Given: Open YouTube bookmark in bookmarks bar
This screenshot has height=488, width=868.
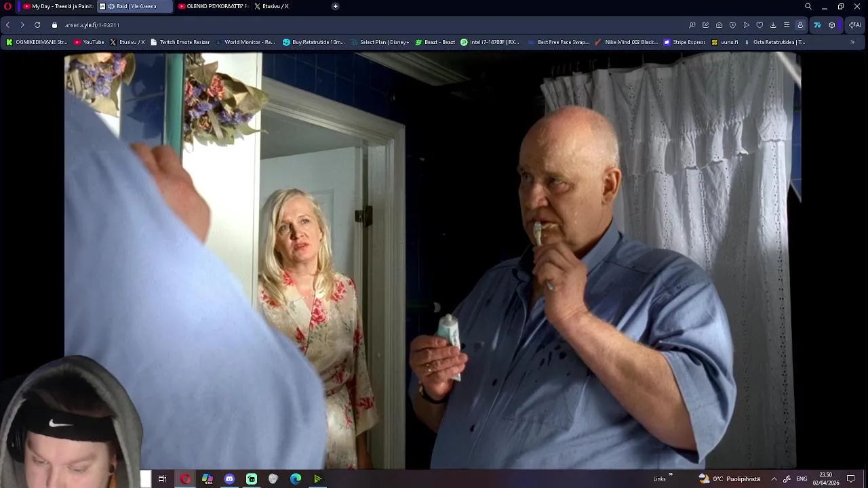Looking at the screenshot, I should tap(89, 42).
